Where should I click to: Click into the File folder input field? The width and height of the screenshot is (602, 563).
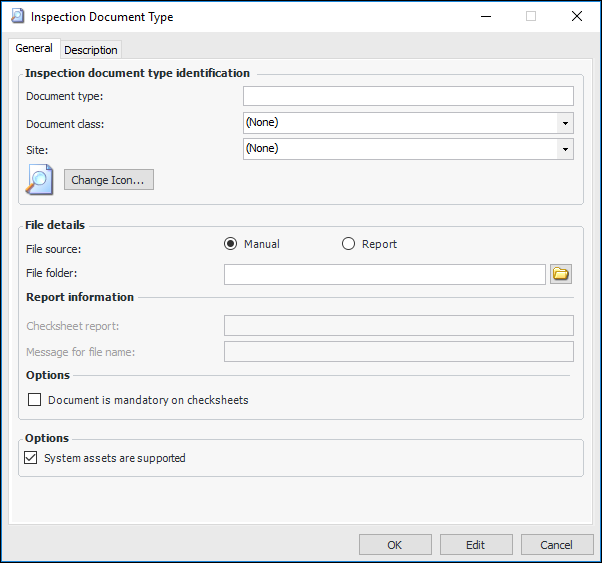click(x=384, y=274)
